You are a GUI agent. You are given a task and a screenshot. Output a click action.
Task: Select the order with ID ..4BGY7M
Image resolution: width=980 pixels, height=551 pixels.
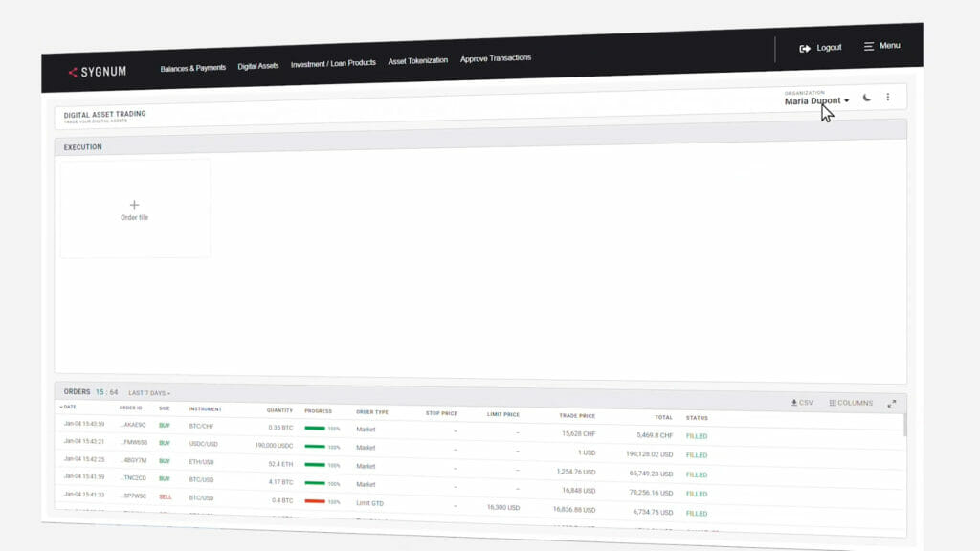pos(134,460)
